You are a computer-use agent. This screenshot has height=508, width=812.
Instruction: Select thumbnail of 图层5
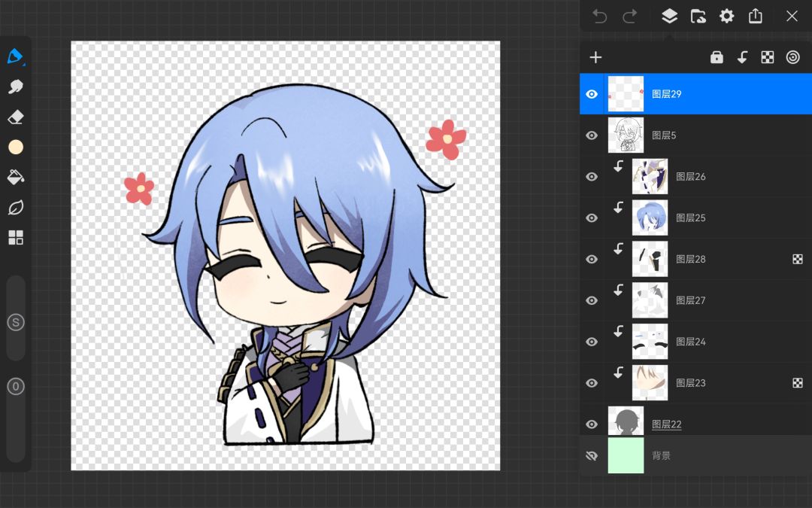tap(626, 135)
